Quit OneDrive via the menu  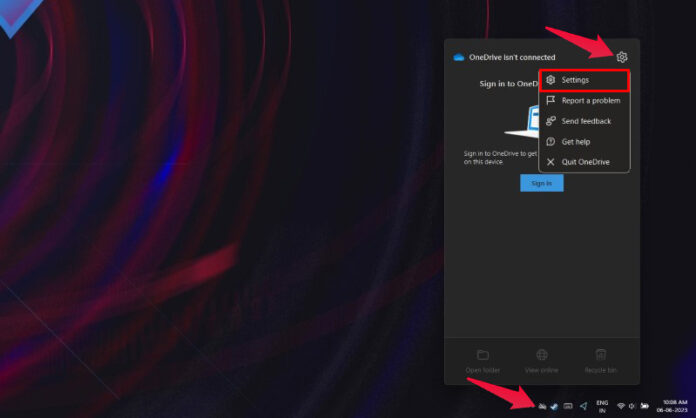point(584,162)
